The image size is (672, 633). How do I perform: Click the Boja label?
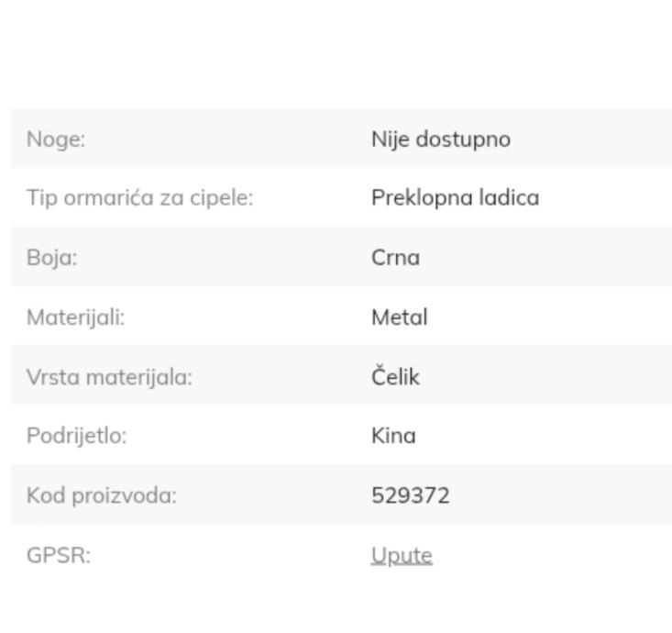[x=51, y=258]
